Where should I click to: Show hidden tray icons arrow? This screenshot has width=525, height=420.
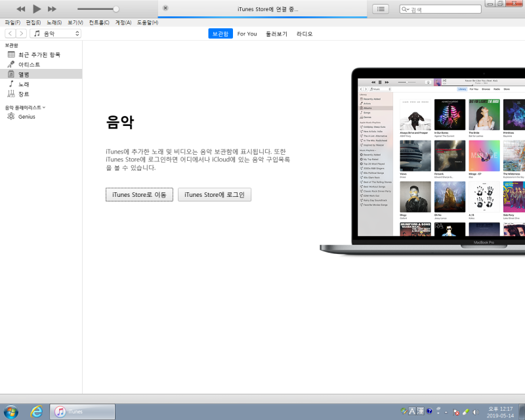(446, 412)
